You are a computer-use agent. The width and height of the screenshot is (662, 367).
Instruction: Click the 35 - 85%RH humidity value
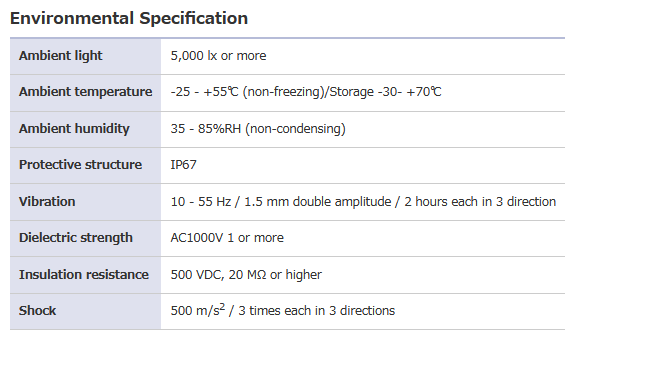(258, 129)
